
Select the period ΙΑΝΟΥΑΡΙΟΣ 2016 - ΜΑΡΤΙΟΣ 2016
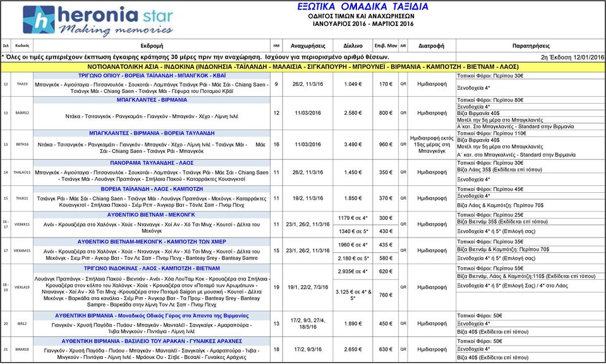coord(363,23)
